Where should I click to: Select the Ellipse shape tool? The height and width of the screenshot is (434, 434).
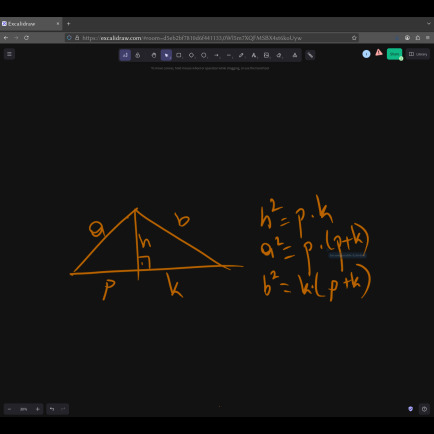point(204,55)
